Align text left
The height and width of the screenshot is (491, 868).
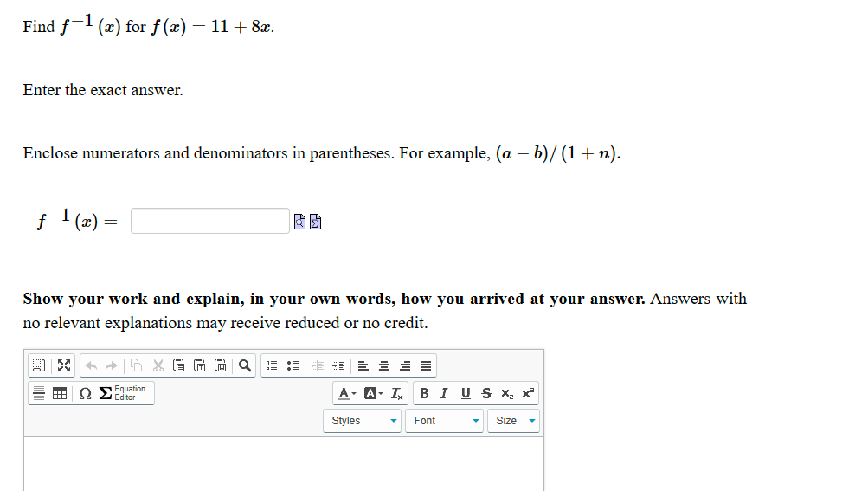point(363,365)
